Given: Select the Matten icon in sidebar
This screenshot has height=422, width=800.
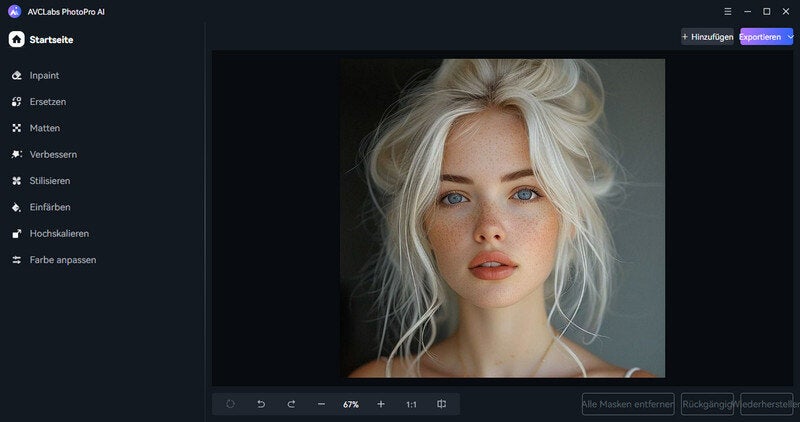Looking at the screenshot, I should [17, 128].
